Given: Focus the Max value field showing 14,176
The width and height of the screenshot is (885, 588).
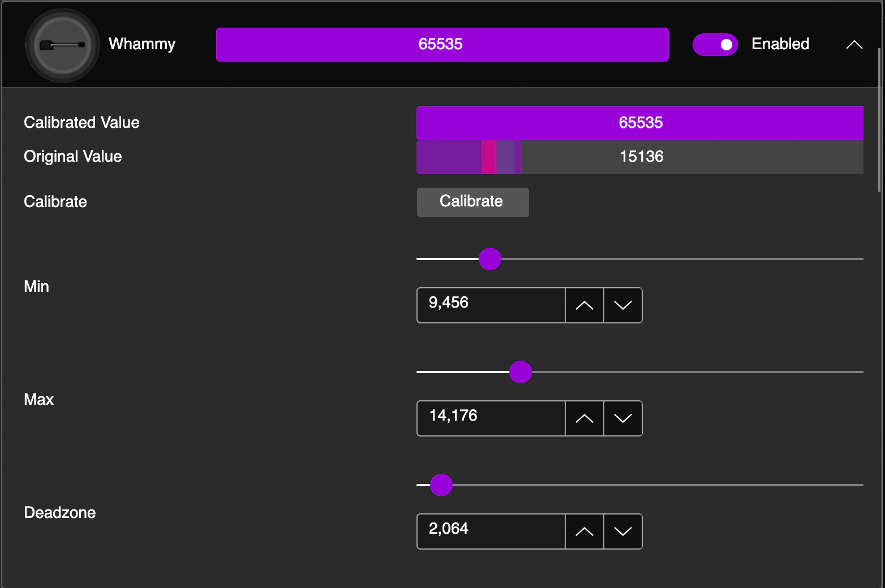Looking at the screenshot, I should [x=491, y=418].
